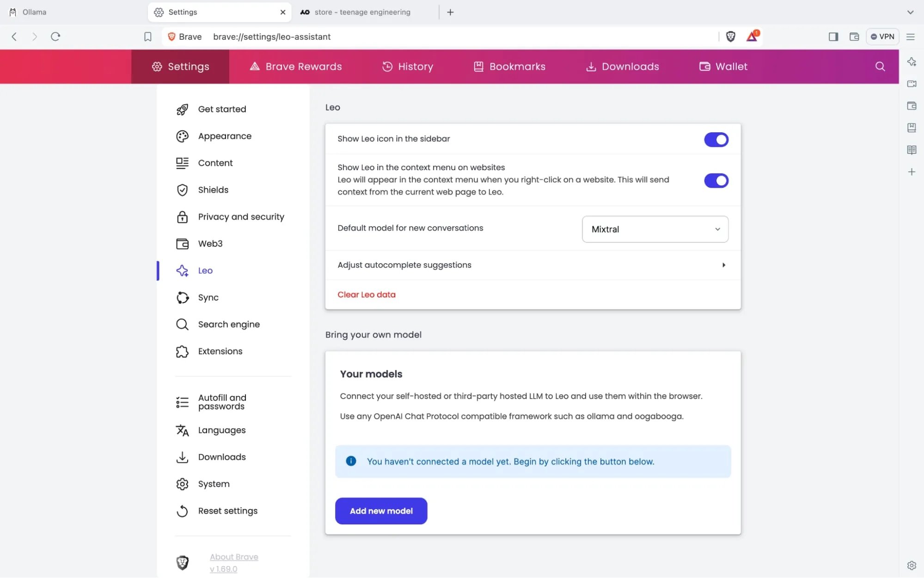Open the Mixtral default model dropdown
924x578 pixels.
655,229
